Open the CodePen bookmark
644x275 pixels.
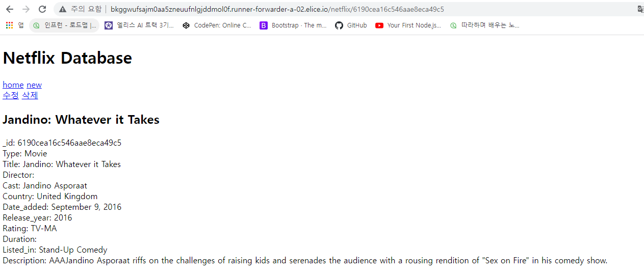pos(217,25)
